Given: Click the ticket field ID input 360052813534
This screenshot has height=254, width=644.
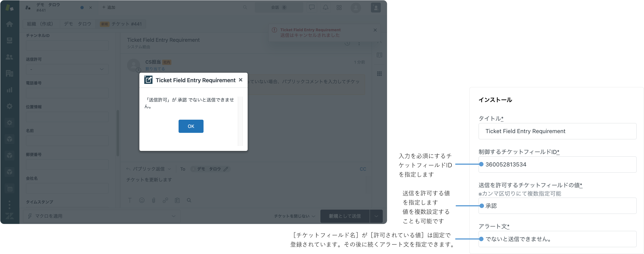Looking at the screenshot, I should pyautogui.click(x=557, y=165).
